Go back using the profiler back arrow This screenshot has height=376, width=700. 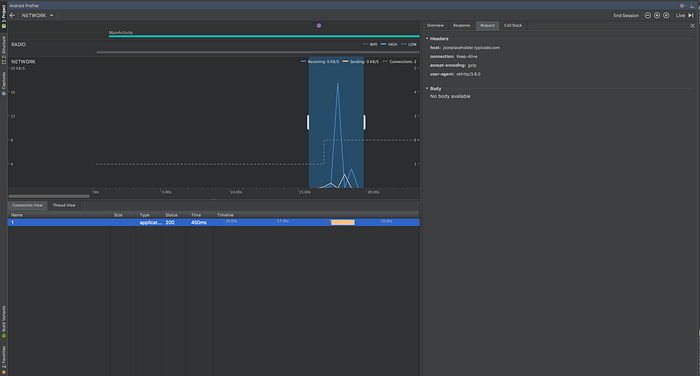[12, 15]
